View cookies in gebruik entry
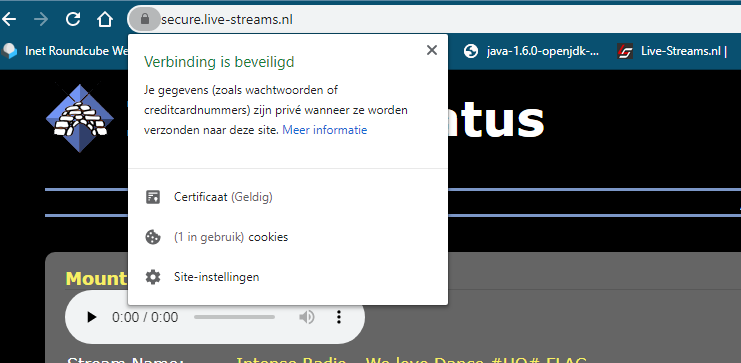This screenshot has width=741, height=363. coord(288,237)
